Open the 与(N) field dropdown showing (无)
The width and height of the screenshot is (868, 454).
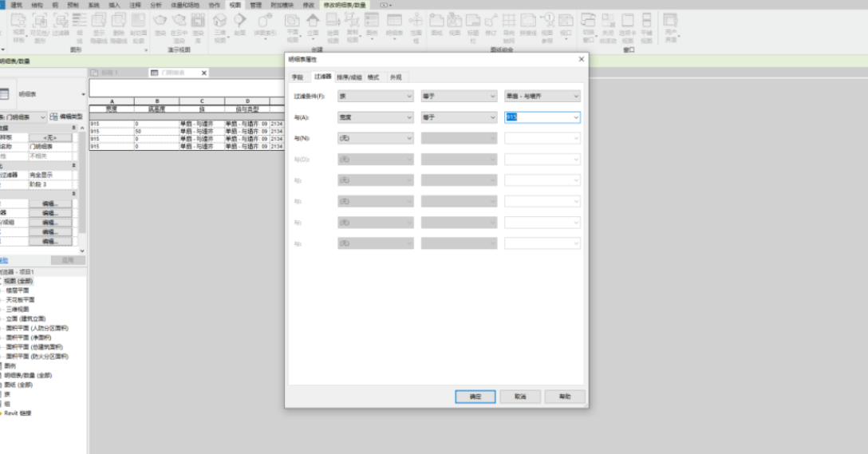pyautogui.click(x=375, y=138)
